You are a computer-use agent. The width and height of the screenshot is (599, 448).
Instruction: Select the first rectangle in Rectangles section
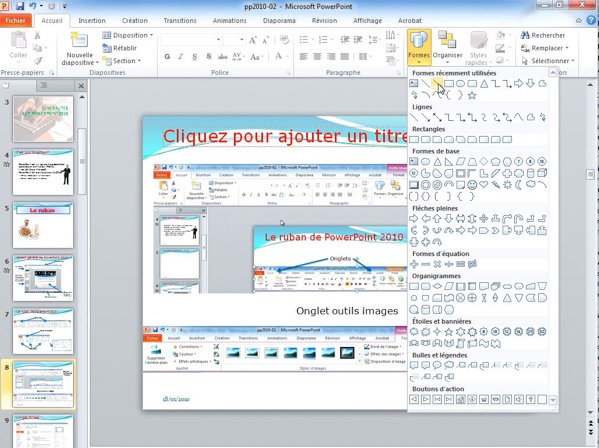[x=414, y=139]
